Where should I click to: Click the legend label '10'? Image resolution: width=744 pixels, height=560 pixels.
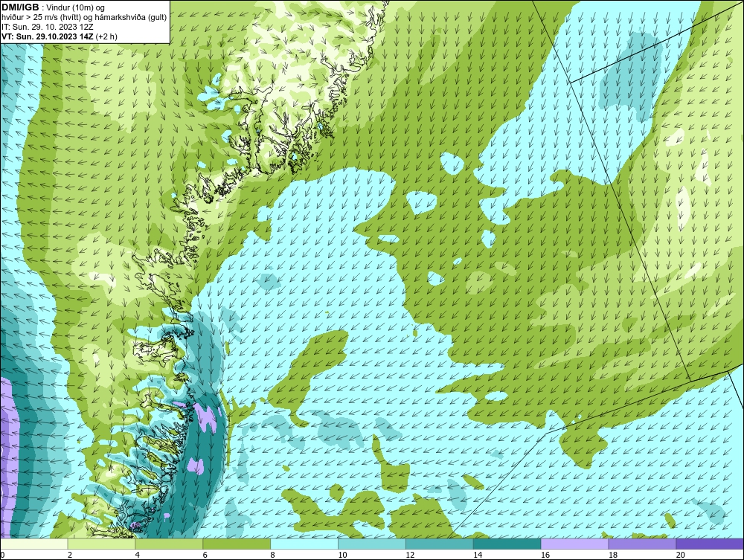pos(342,555)
